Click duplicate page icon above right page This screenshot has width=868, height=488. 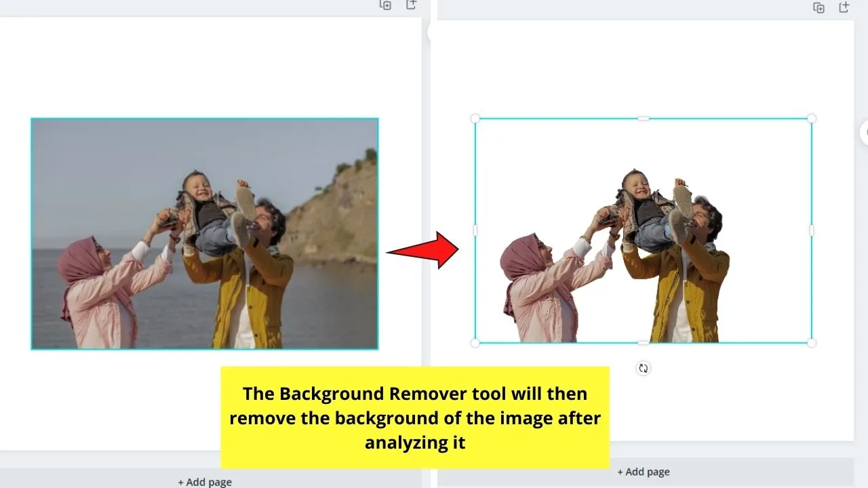click(818, 7)
